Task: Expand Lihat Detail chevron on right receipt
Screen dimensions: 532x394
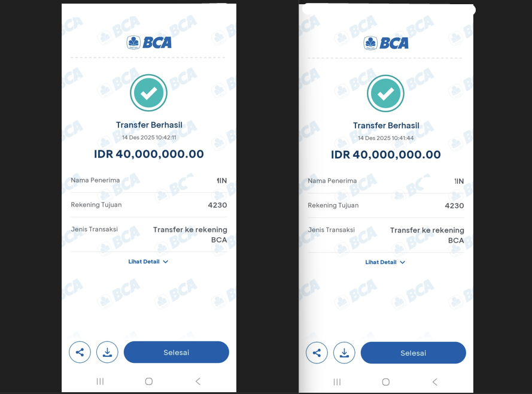Action: [403, 262]
